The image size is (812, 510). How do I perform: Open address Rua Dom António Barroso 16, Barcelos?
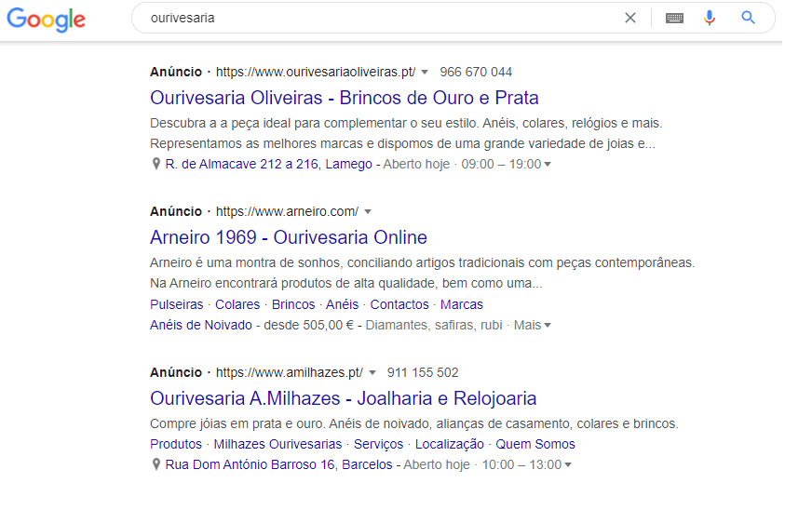278,464
